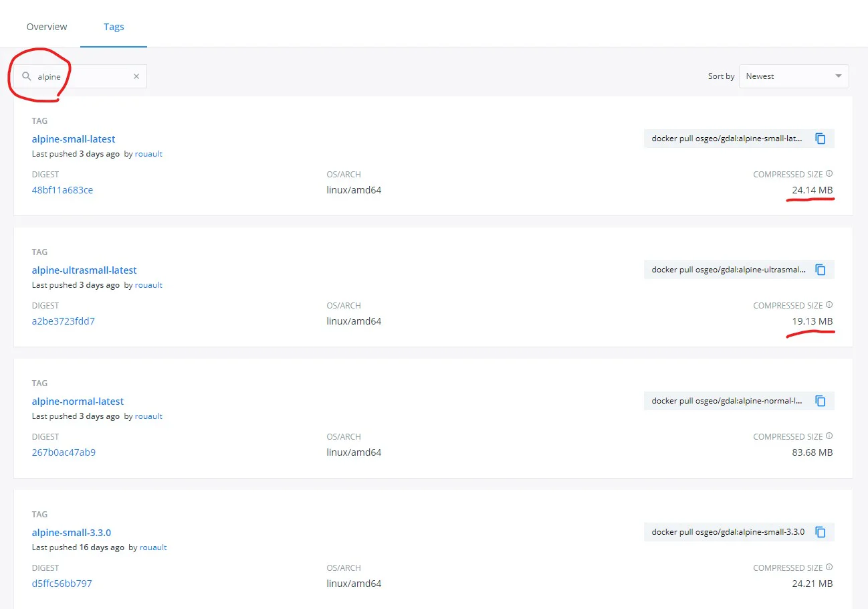Image resolution: width=868 pixels, height=609 pixels.
Task: Click inside the tag filter search field
Action: pyautogui.click(x=81, y=76)
